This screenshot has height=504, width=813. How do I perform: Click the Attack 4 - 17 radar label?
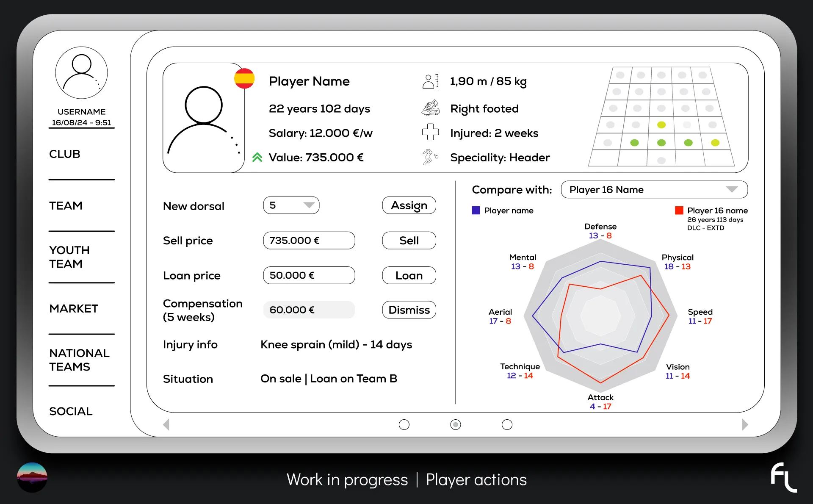coord(600,402)
